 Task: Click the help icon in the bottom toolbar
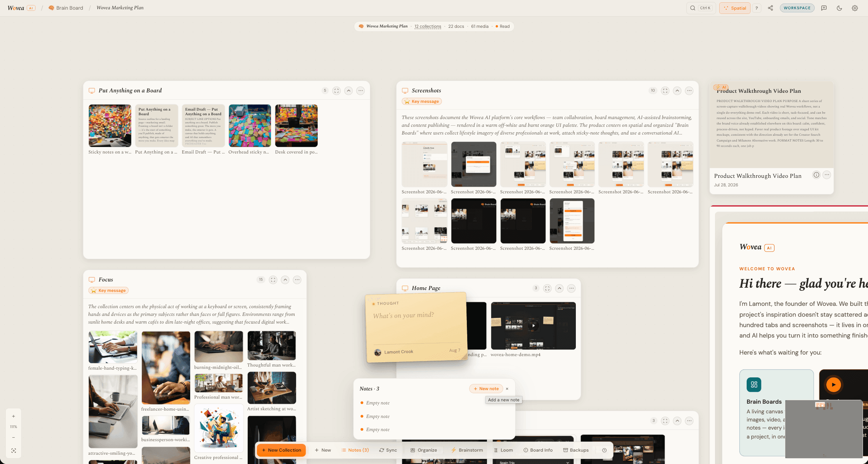tap(604, 450)
